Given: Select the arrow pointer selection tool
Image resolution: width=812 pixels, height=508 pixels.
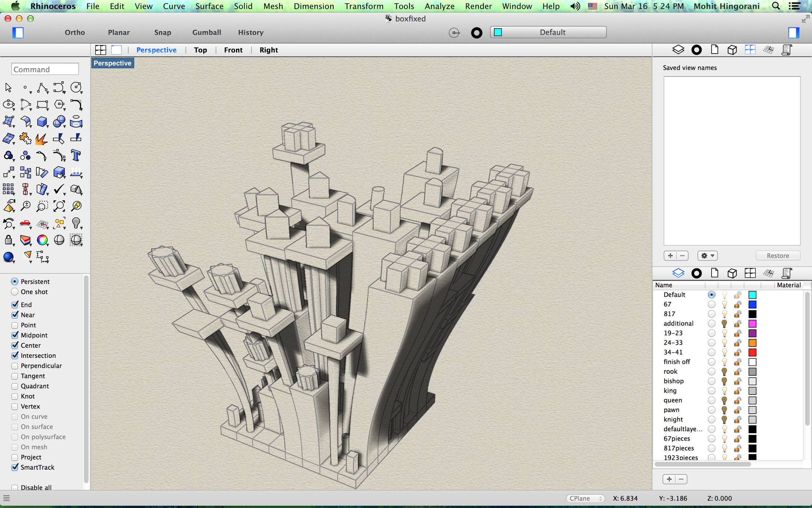Looking at the screenshot, I should [8, 87].
